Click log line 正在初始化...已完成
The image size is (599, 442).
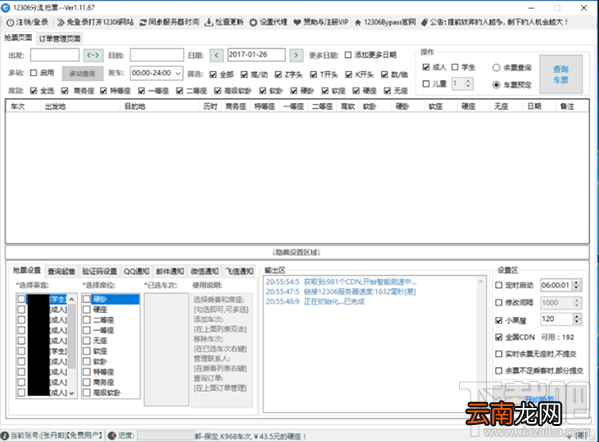click(315, 302)
